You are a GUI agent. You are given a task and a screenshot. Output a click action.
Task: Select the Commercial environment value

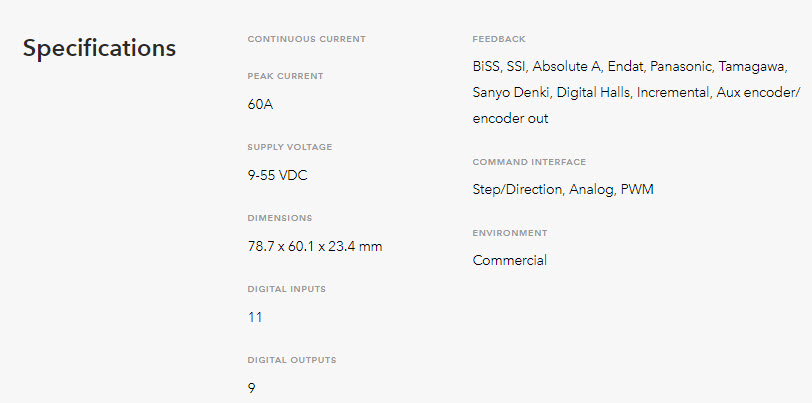click(510, 260)
